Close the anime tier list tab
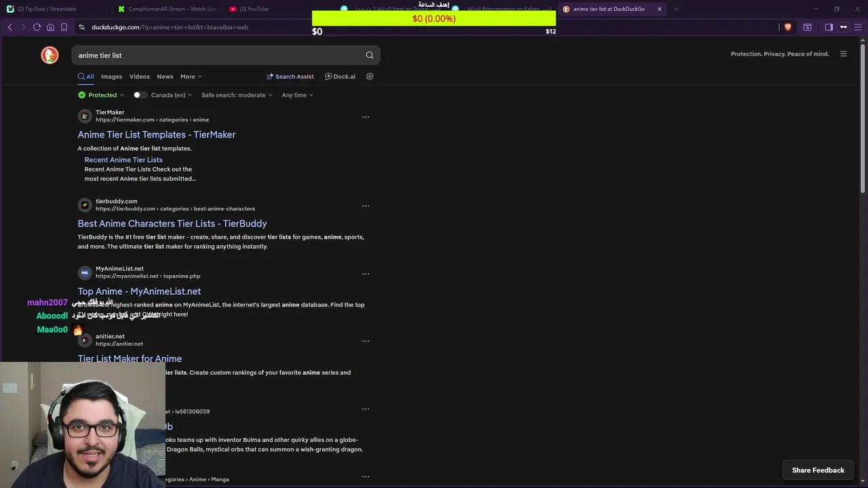868x488 pixels. 659,9
